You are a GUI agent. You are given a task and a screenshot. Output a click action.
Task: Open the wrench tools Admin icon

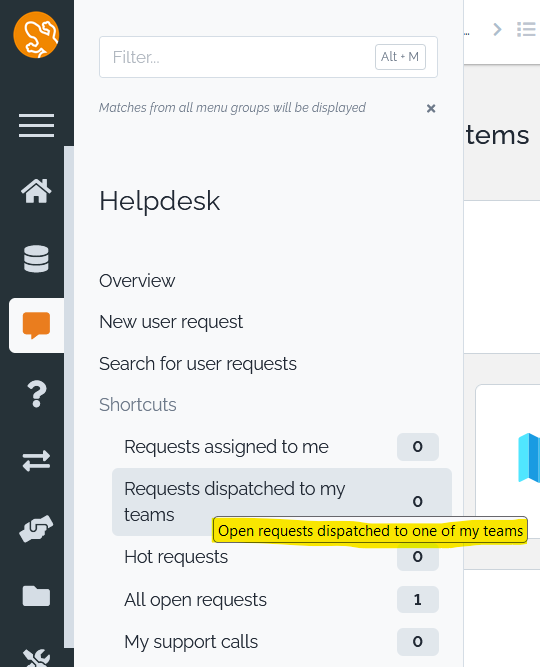(36, 658)
